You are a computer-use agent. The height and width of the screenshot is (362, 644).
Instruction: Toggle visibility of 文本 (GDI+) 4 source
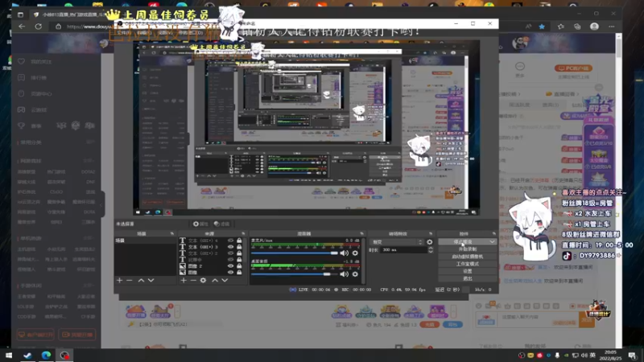pos(230,241)
